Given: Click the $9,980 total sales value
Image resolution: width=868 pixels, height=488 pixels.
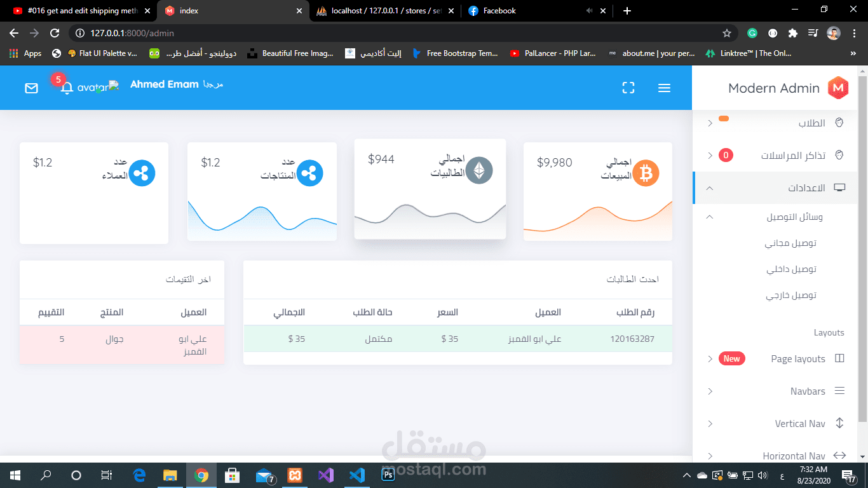Looking at the screenshot, I should click(555, 163).
